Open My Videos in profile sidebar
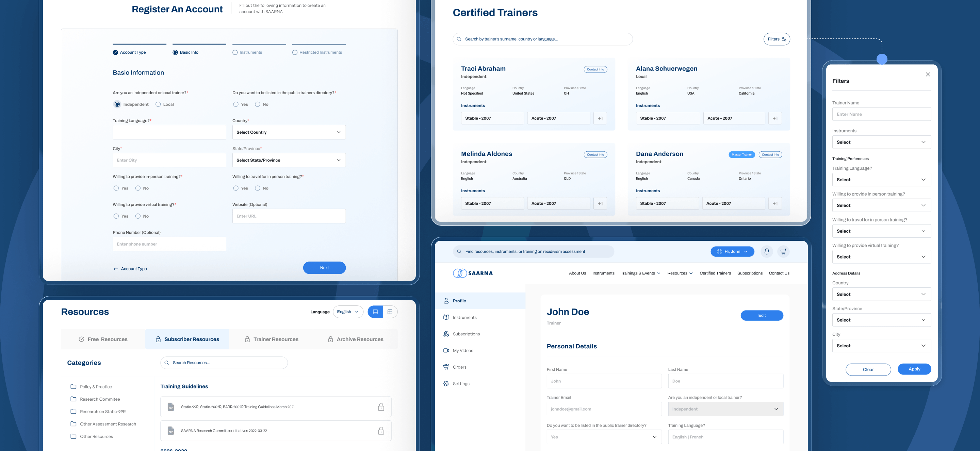This screenshot has height=451, width=980. 458,351
